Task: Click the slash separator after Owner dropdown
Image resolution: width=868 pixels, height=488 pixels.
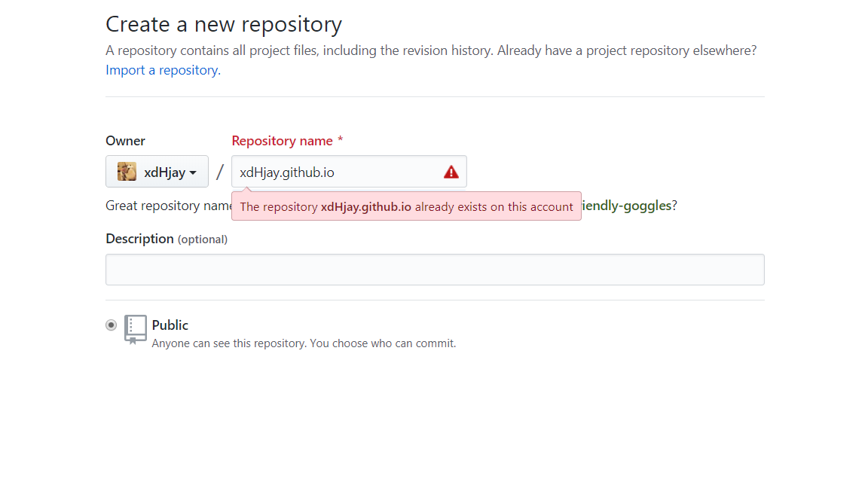Action: click(220, 172)
